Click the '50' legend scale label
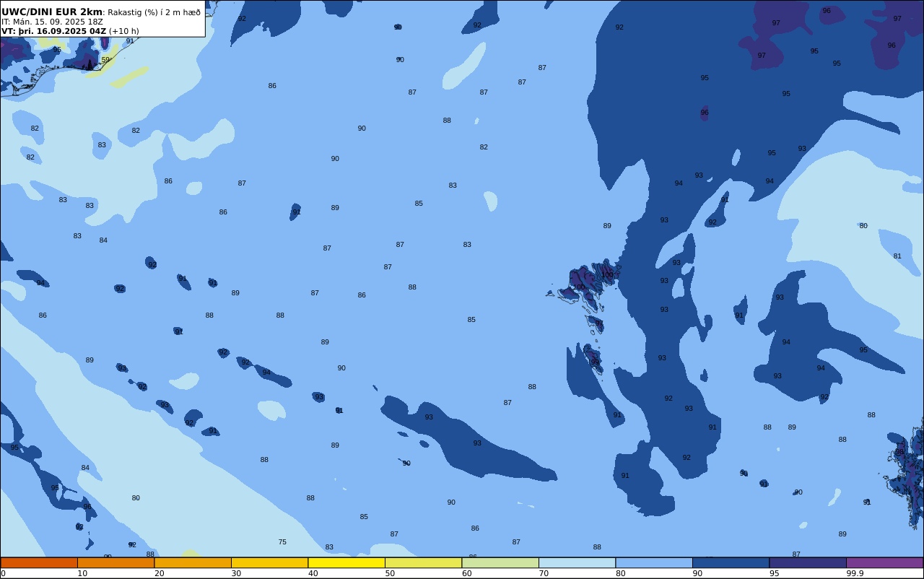Viewport: 924px width, 579px height. (390, 573)
